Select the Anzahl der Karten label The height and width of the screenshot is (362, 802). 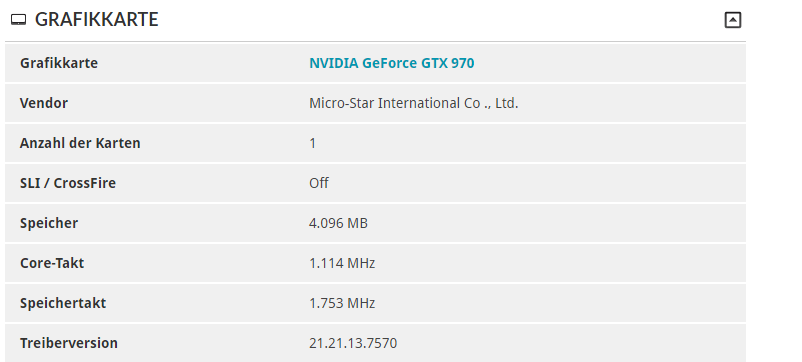(x=80, y=143)
